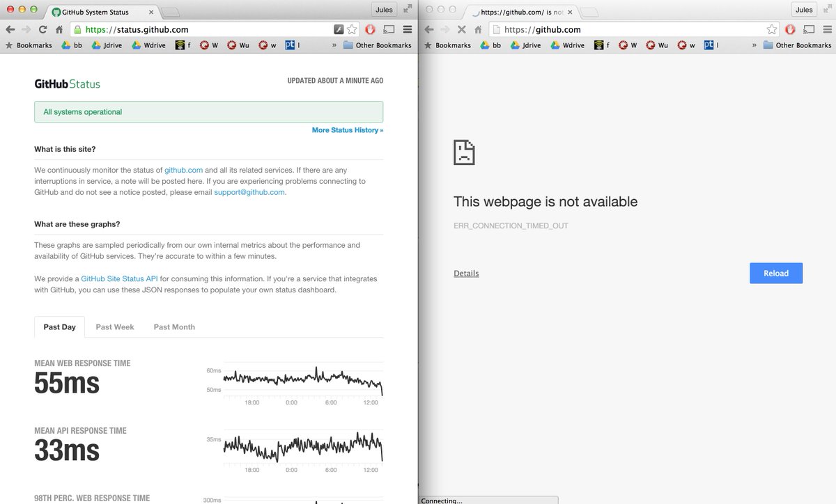Click the Cast icon in GitHub Status window
836x504 pixels.
[389, 29]
